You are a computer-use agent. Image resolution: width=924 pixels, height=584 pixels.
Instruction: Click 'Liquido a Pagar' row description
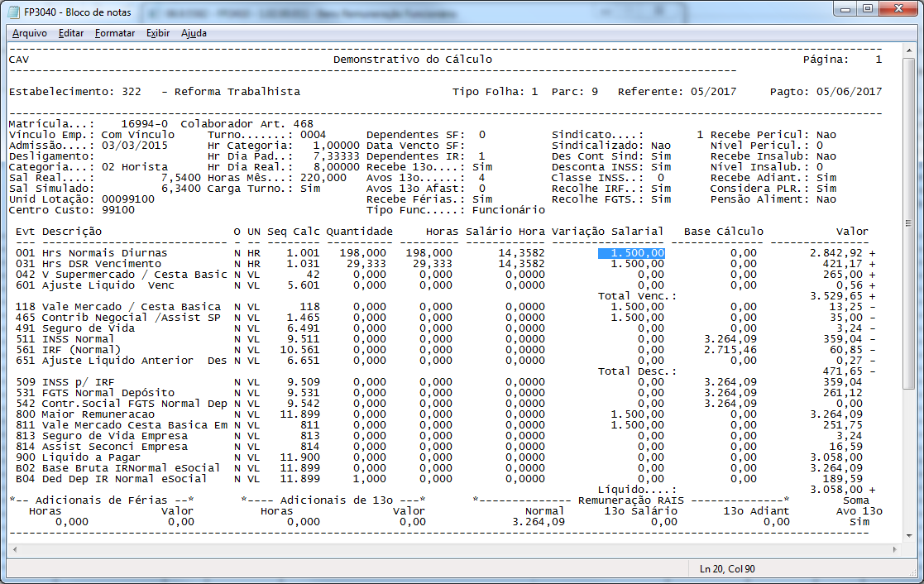point(91,458)
